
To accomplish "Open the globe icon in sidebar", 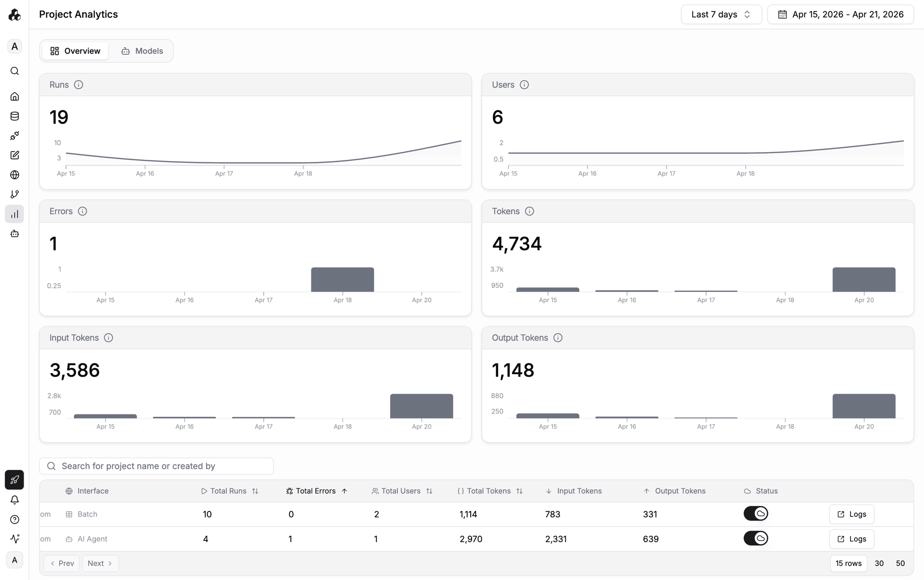I will [14, 175].
